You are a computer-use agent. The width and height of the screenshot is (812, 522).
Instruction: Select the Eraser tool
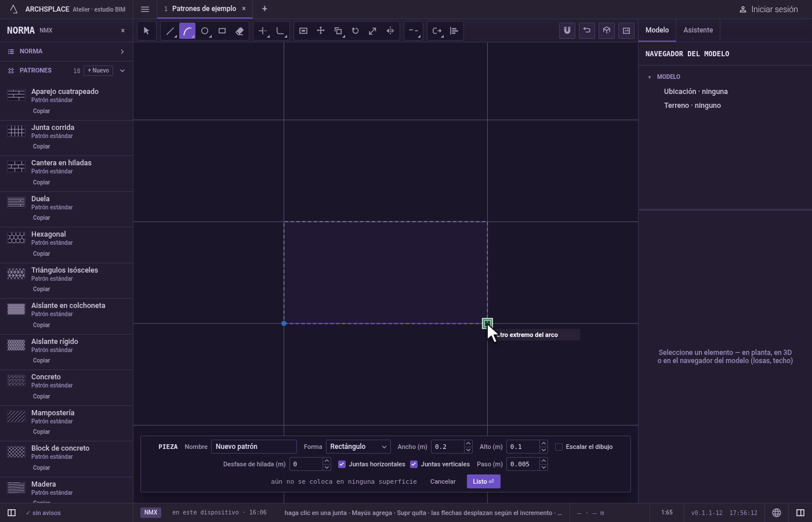[240, 31]
